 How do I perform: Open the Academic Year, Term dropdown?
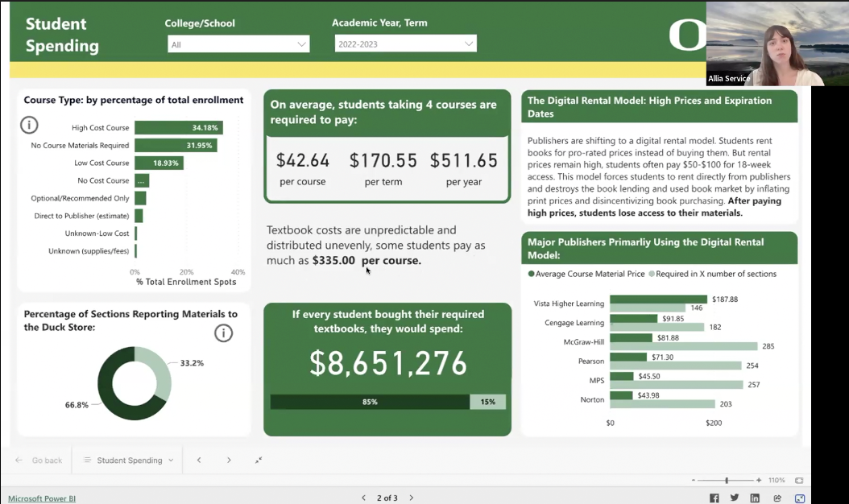click(x=405, y=43)
